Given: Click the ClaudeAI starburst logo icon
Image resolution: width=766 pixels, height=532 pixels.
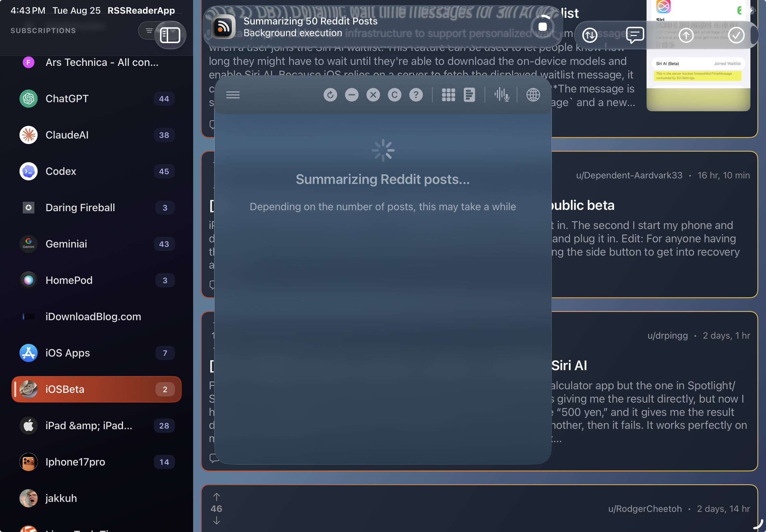Looking at the screenshot, I should click(x=29, y=135).
